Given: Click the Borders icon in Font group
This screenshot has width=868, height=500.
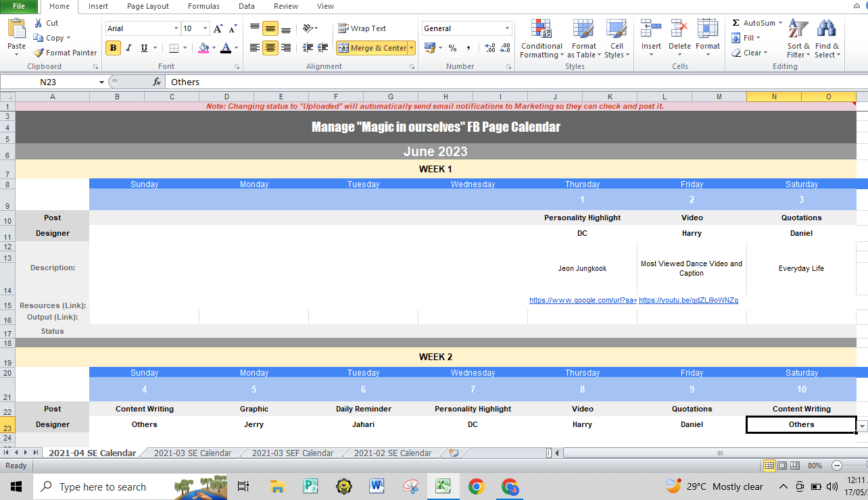Looking at the screenshot, I should point(174,48).
